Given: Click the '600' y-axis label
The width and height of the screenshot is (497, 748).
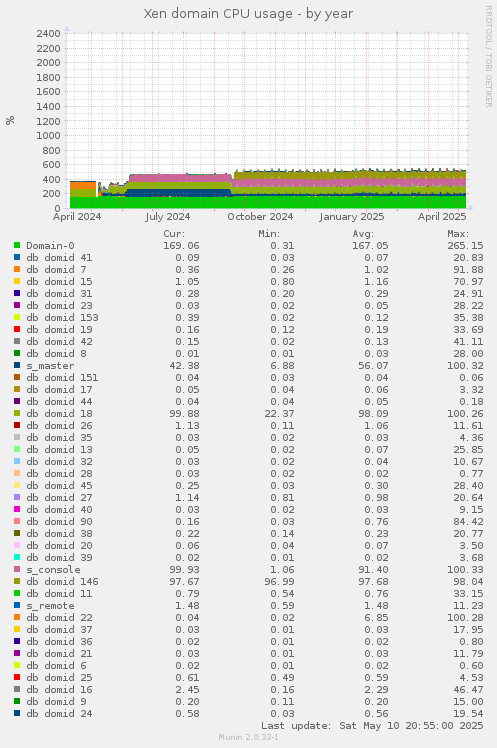Looking at the screenshot, I should click(x=51, y=165).
